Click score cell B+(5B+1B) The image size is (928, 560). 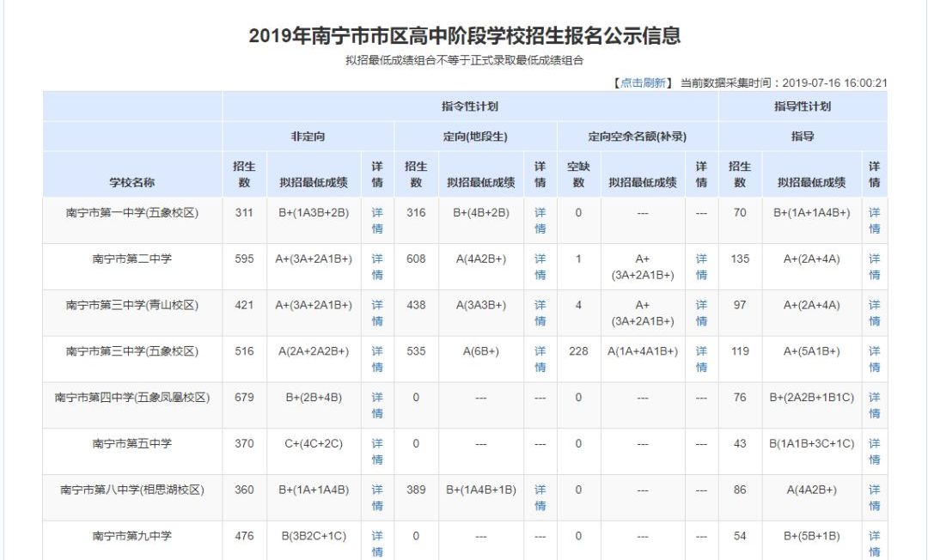[x=811, y=536]
